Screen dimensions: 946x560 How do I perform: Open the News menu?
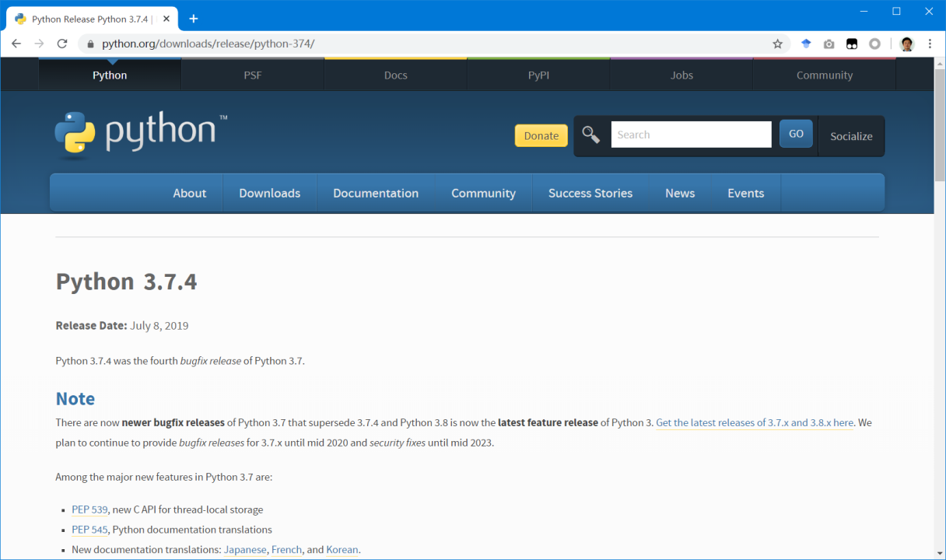click(680, 193)
